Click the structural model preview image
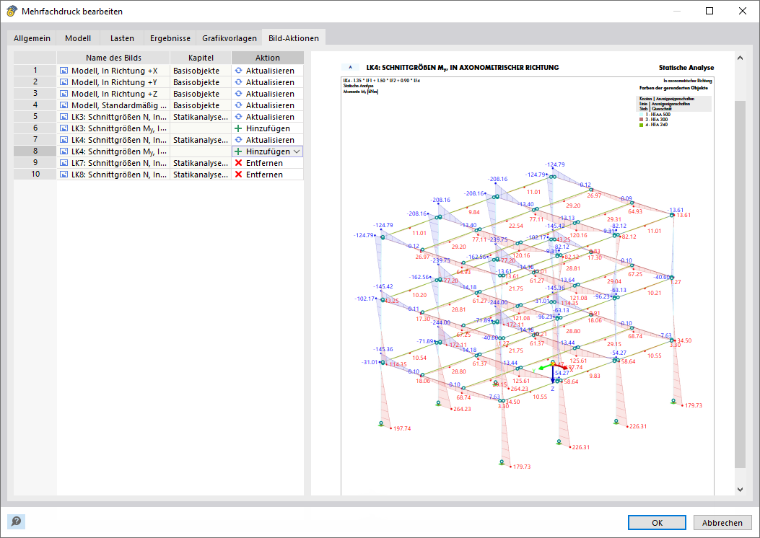Image resolution: width=760 pixels, height=538 pixels. pos(527,286)
